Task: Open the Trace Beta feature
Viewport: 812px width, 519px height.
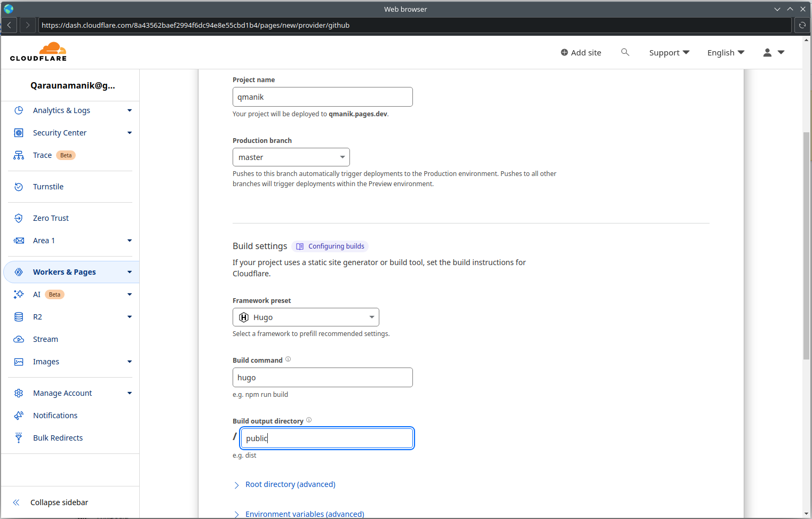Action: (42, 155)
